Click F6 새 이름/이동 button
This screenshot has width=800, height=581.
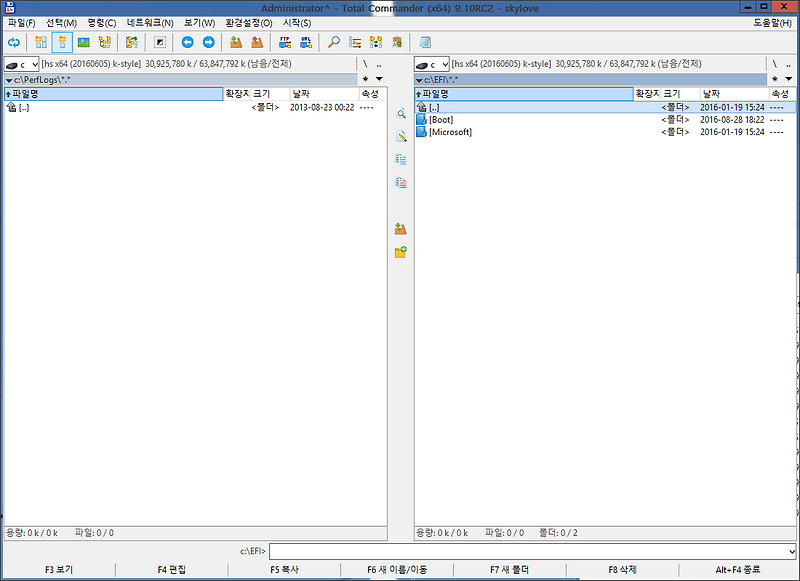tap(397, 569)
